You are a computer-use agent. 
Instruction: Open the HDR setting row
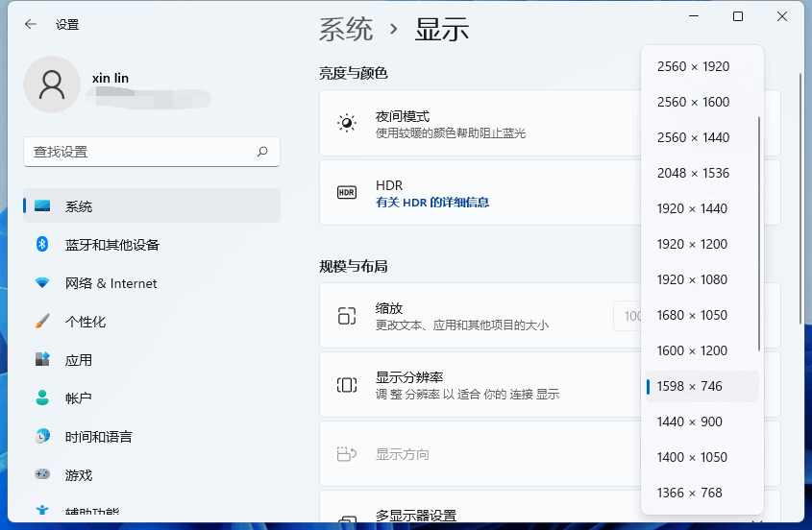480,193
